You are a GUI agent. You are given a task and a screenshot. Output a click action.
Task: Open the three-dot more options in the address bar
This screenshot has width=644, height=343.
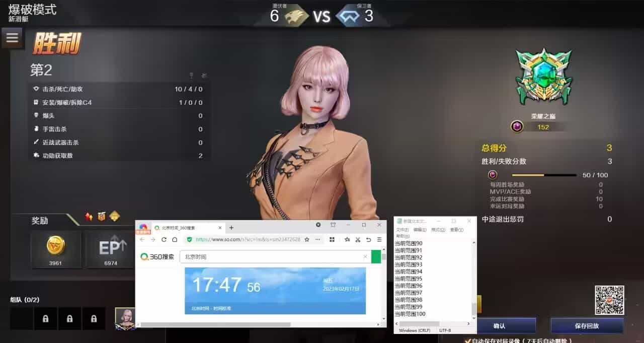pos(317,240)
